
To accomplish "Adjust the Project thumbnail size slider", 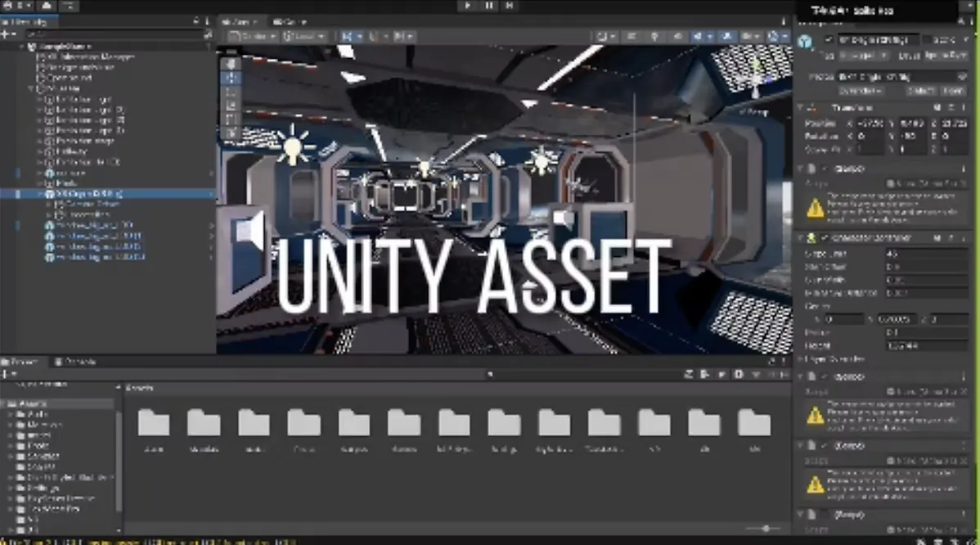I will coord(765,529).
